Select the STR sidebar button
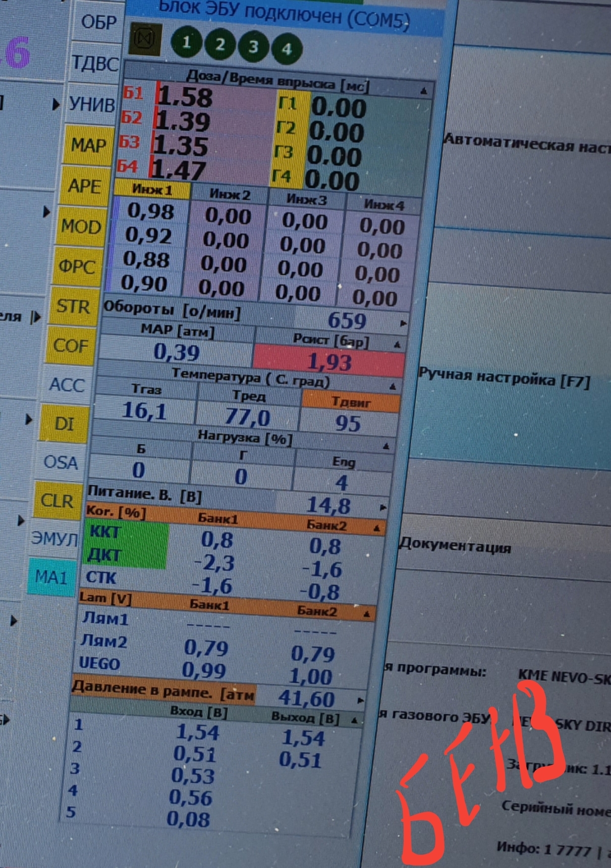 point(73,306)
